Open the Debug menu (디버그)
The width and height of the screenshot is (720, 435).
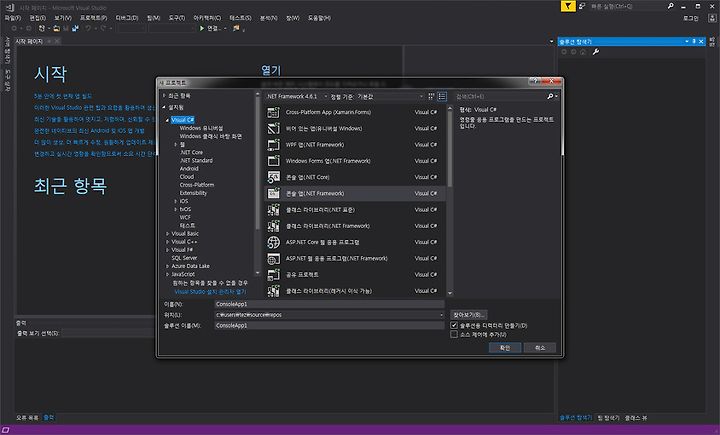tap(127, 18)
